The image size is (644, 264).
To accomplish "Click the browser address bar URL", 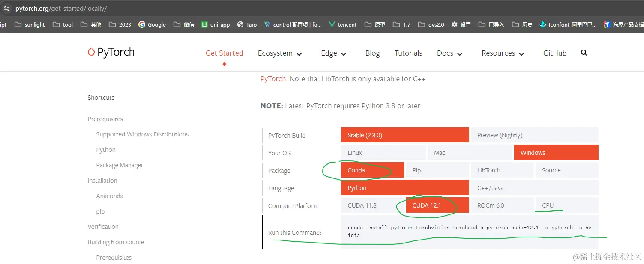I will [x=61, y=9].
